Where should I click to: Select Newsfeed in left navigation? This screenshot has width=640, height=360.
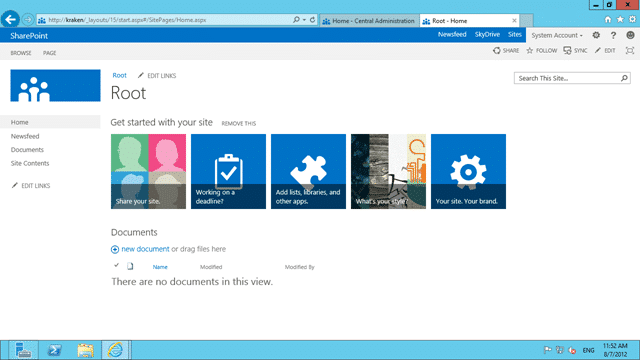tap(25, 136)
